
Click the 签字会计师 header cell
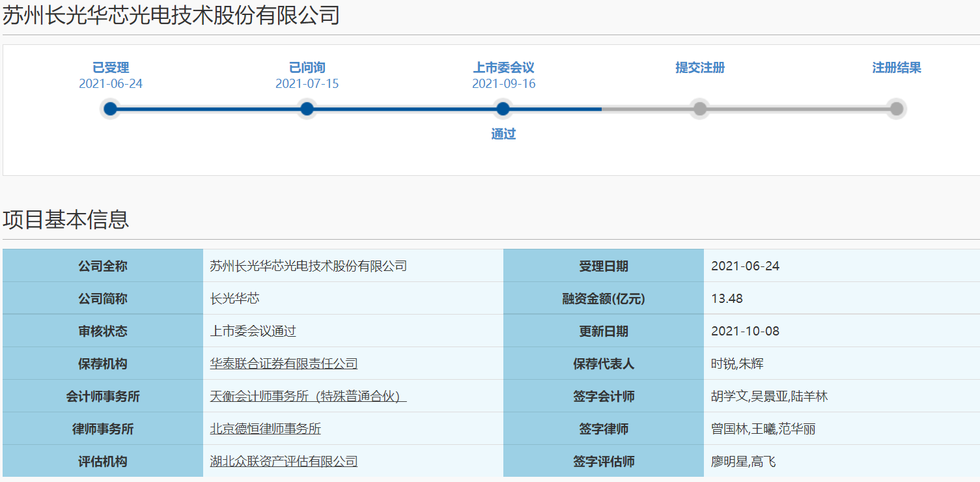point(604,396)
